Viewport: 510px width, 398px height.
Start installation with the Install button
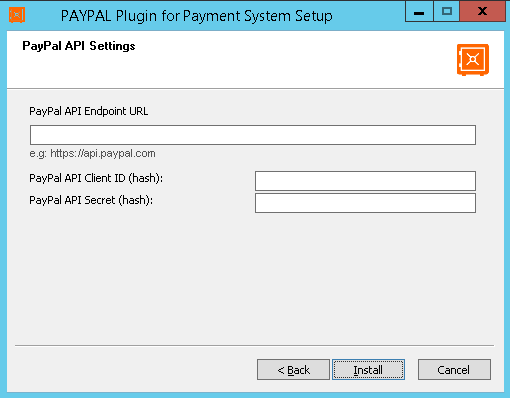click(x=368, y=369)
